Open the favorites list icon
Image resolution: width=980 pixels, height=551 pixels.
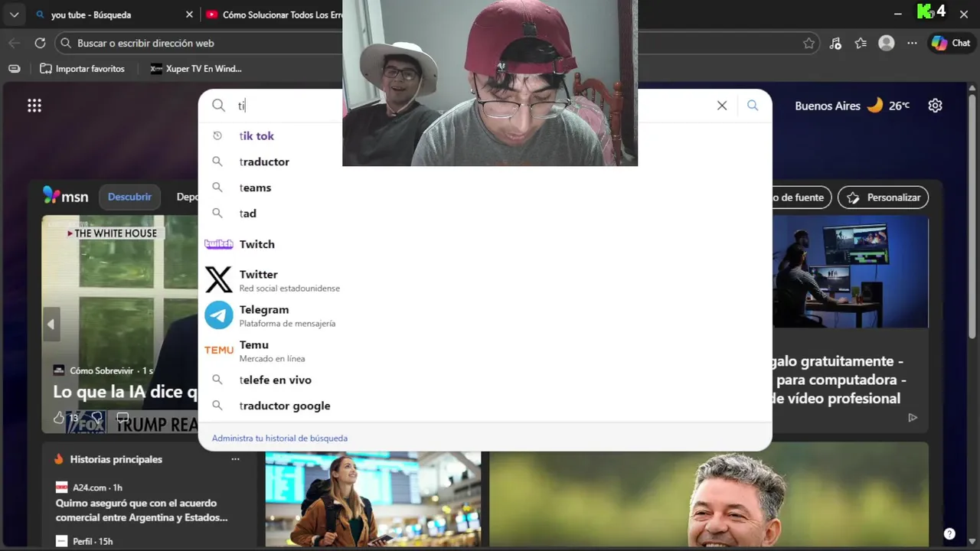[x=861, y=44]
